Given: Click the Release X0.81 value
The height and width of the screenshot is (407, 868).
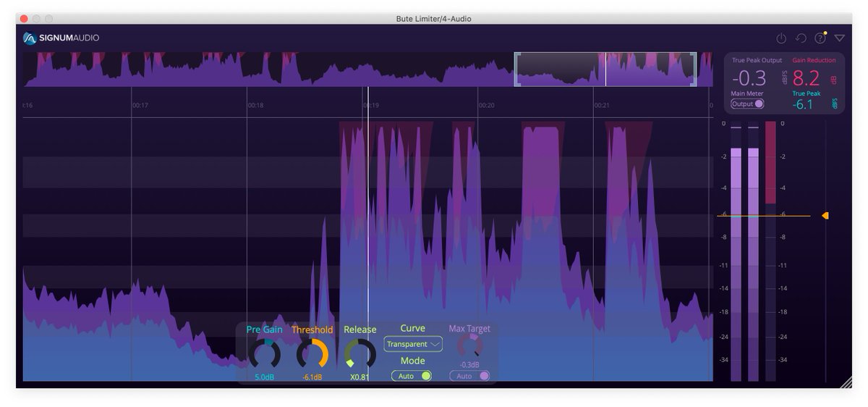Looking at the screenshot, I should [x=360, y=377].
